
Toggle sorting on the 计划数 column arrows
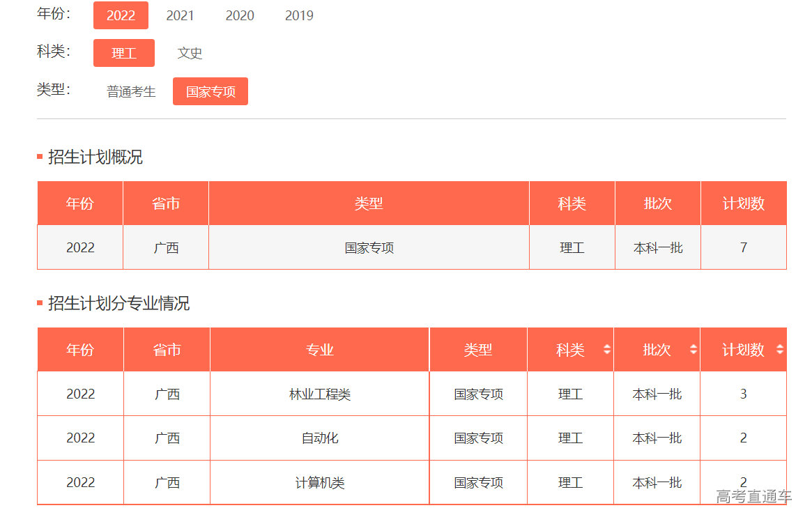point(779,350)
